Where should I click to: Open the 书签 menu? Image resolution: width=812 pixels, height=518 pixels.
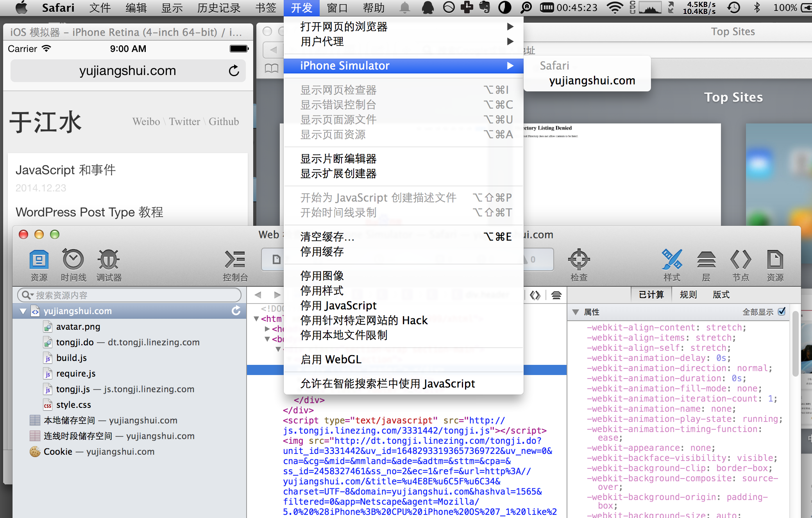pos(266,8)
